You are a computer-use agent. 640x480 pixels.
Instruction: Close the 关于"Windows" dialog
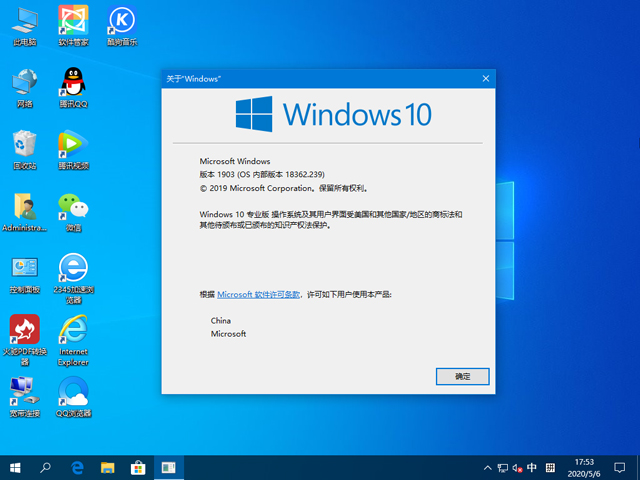click(486, 78)
